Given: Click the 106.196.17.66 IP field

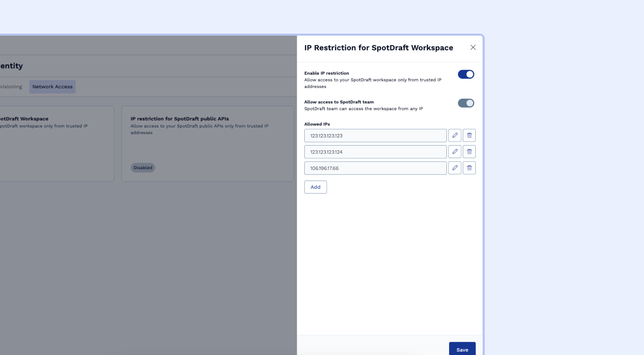Looking at the screenshot, I should point(375,168).
